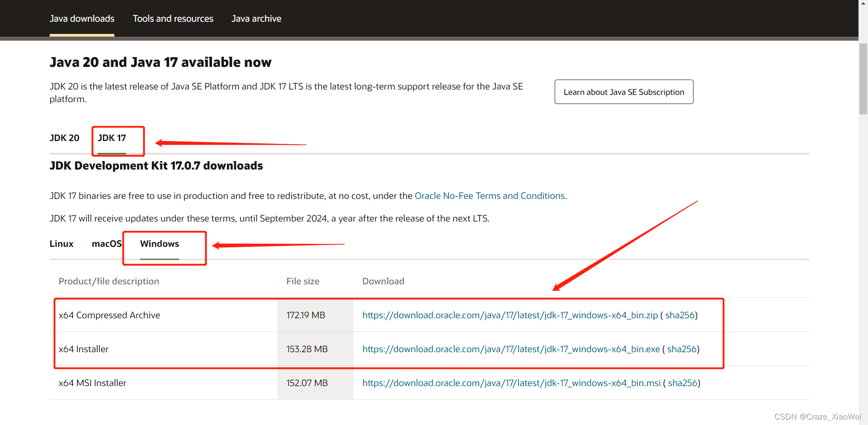
Task: Switch to the JDK 20 tab
Action: click(x=64, y=138)
